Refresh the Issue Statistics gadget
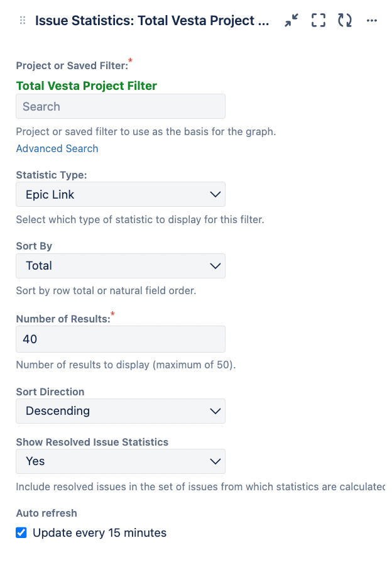Screen dimensions: 392x577 345,20
